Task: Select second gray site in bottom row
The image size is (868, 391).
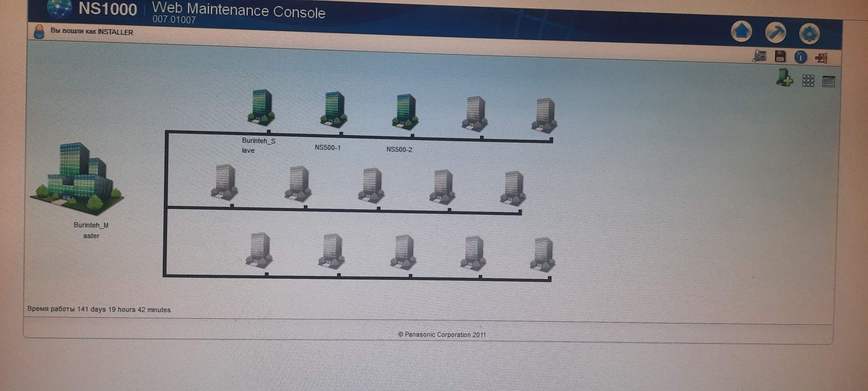Action: (332, 251)
